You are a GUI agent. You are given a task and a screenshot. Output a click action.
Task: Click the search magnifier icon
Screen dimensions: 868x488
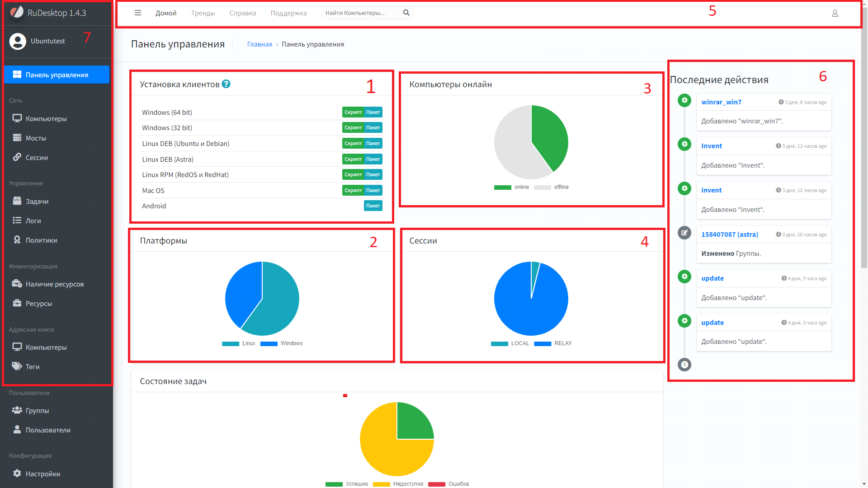pos(406,13)
